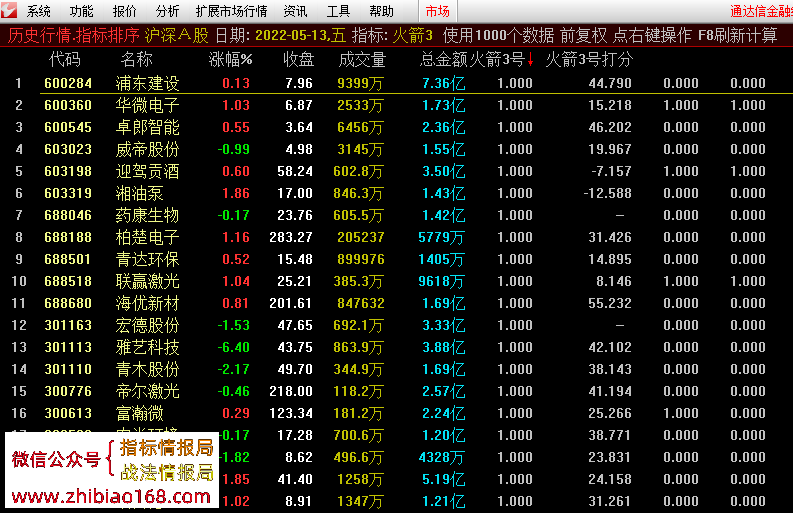Select 联赢激光 stock name
Image resolution: width=793 pixels, height=513 pixels.
pos(147,281)
